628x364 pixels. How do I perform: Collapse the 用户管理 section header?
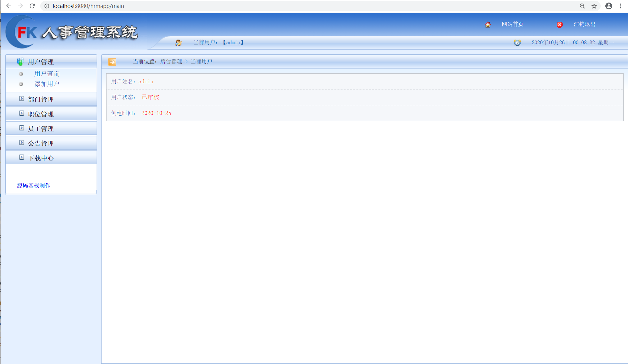click(41, 62)
